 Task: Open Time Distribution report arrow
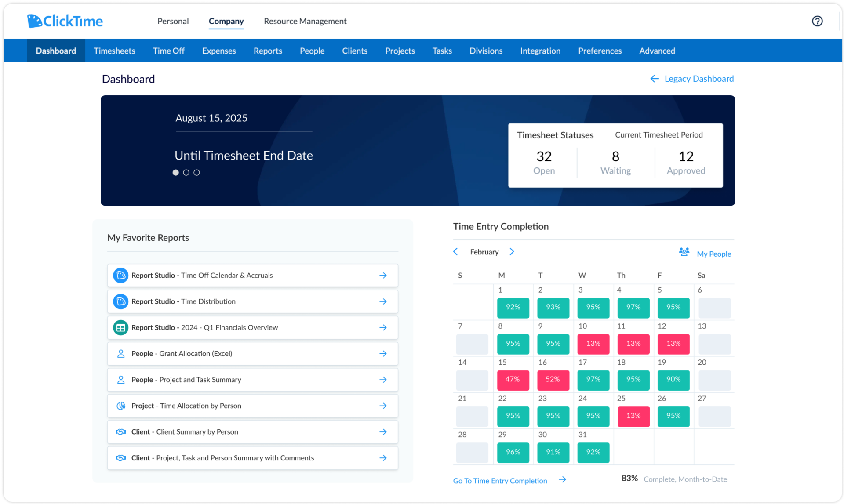coord(383,301)
